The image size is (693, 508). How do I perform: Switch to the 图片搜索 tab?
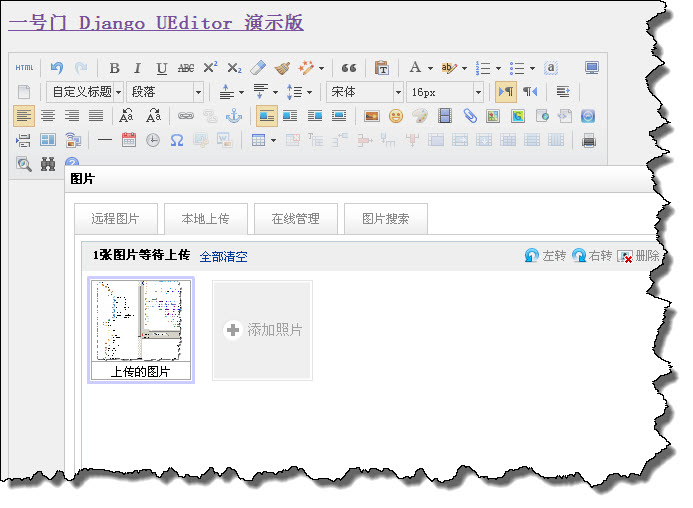(385, 218)
